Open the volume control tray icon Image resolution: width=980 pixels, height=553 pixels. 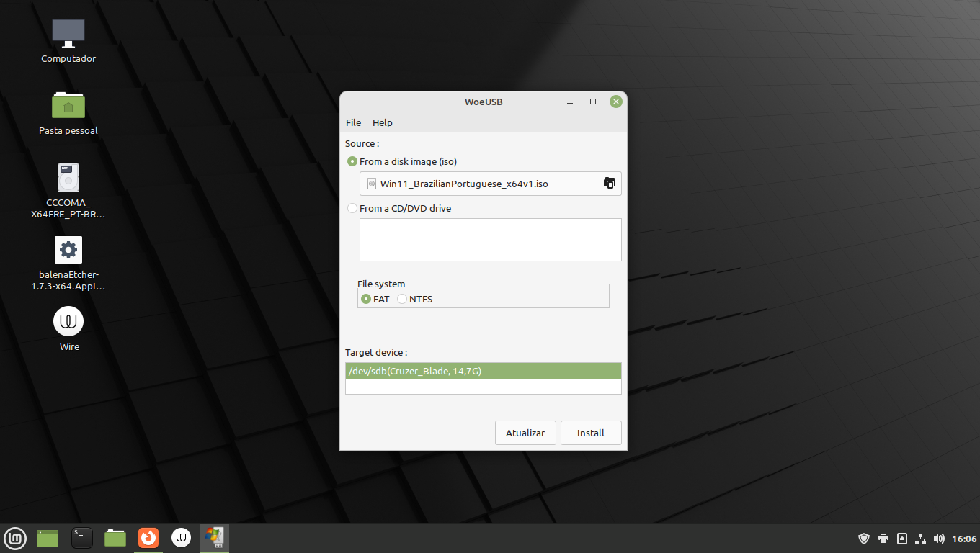click(x=939, y=539)
